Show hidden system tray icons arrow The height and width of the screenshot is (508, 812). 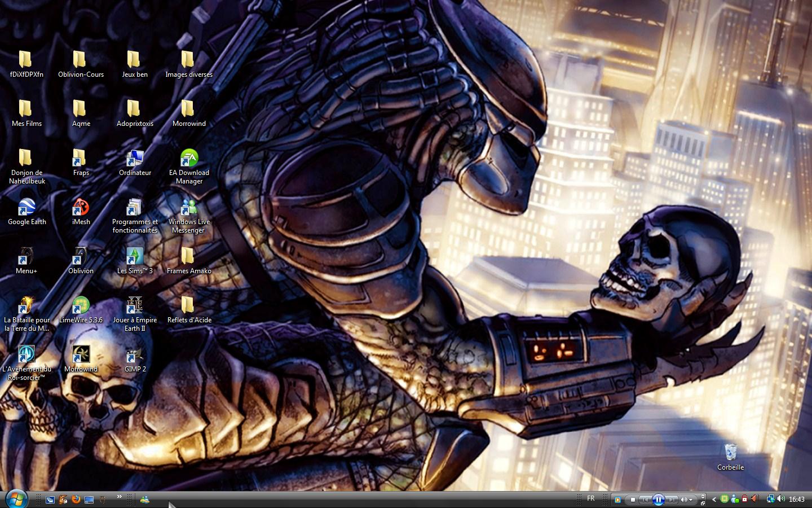click(x=714, y=500)
